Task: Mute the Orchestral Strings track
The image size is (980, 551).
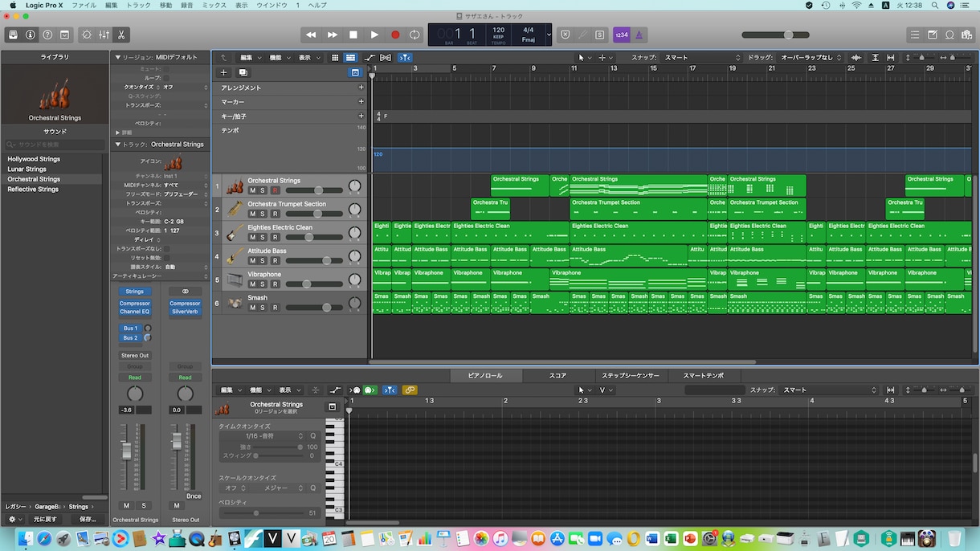Action: [x=252, y=190]
